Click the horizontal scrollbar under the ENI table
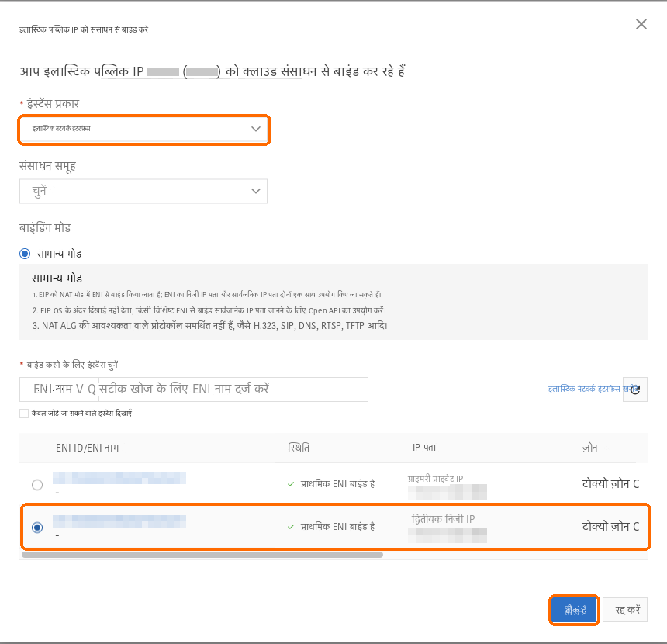Screen dimensions: 667x644 (x=202, y=555)
